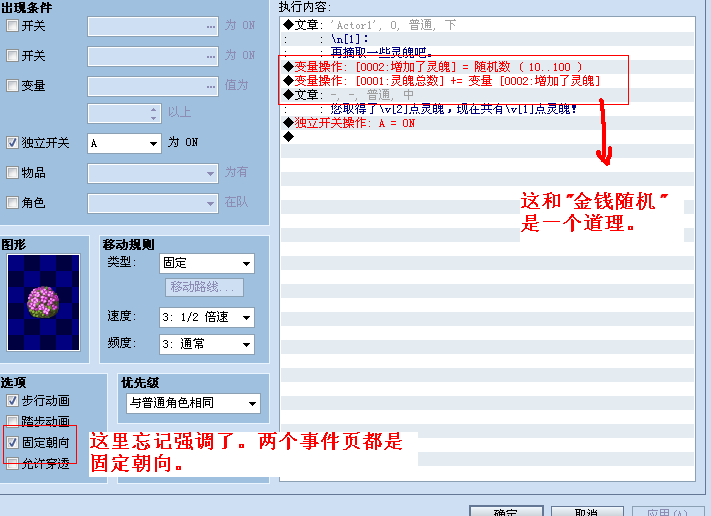Open the 角色 selection dropdown
711x516 pixels.
[153, 203]
